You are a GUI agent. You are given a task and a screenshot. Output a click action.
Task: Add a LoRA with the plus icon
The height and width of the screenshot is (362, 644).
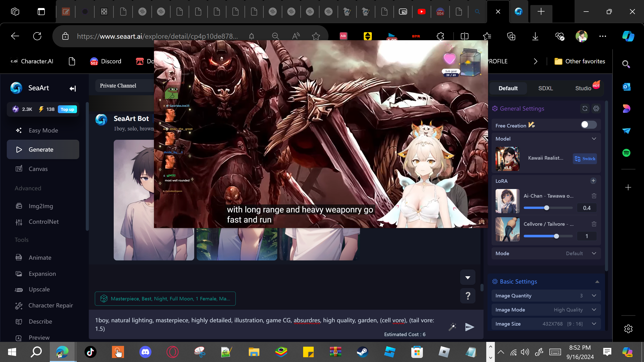pyautogui.click(x=593, y=181)
